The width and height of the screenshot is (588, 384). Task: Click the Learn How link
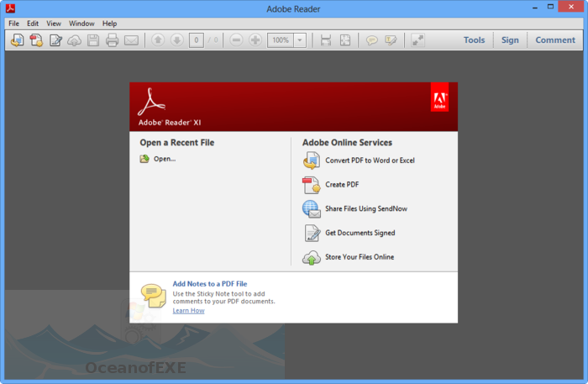point(189,311)
